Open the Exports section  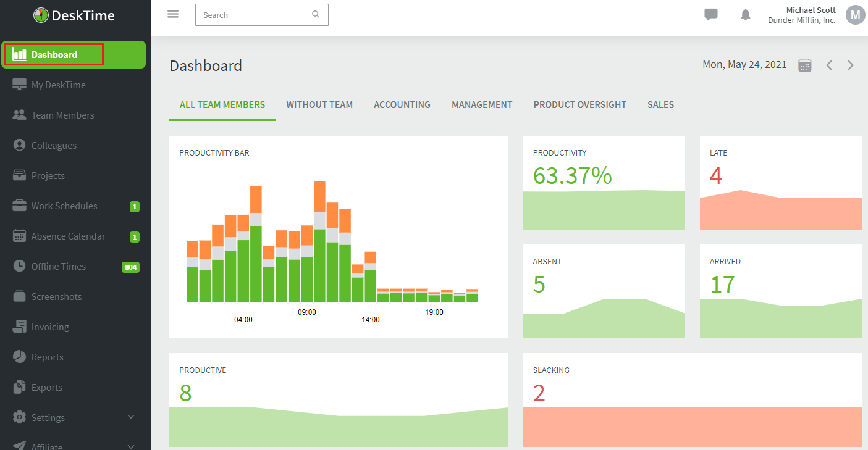point(46,387)
